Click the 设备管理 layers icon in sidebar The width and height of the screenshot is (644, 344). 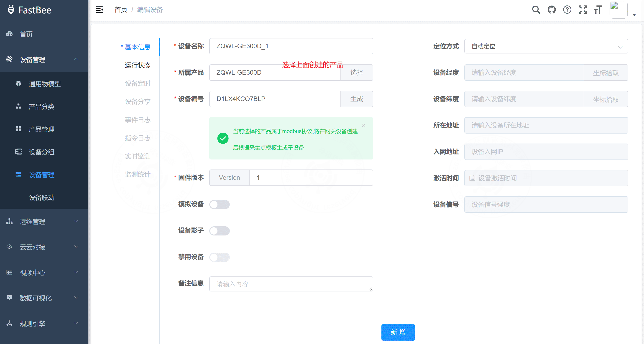pyautogui.click(x=10, y=59)
